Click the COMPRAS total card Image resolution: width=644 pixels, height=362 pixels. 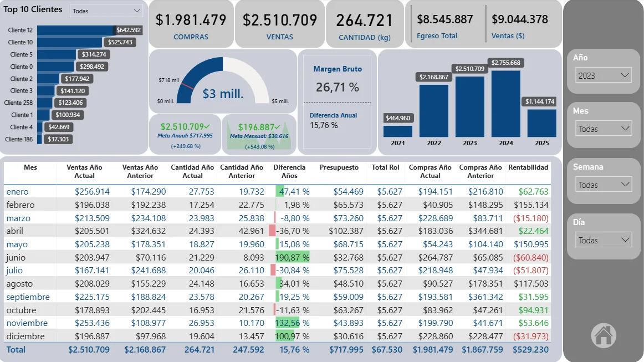(x=191, y=24)
